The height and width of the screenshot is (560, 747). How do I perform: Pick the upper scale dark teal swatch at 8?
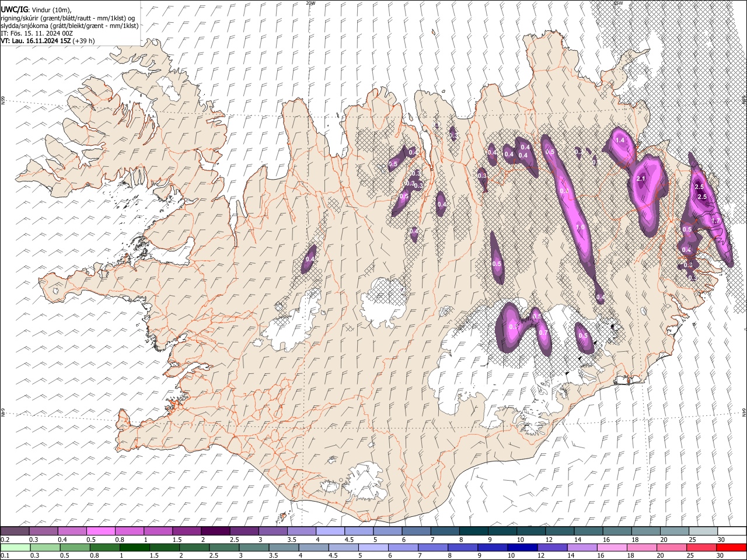pyautogui.click(x=473, y=531)
